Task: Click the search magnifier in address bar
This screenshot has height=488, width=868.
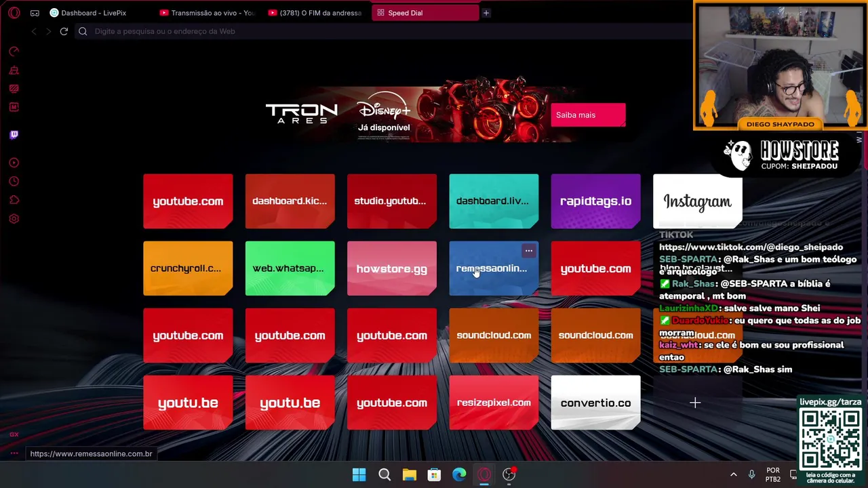Action: pos(83,31)
